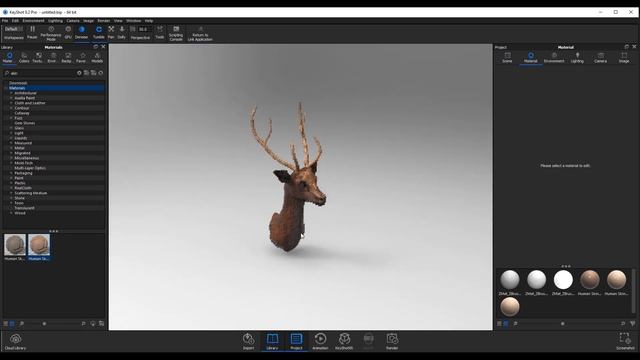Image resolution: width=640 pixels, height=360 pixels.
Task: Expand the Wood materials folder
Action: click(x=11, y=213)
